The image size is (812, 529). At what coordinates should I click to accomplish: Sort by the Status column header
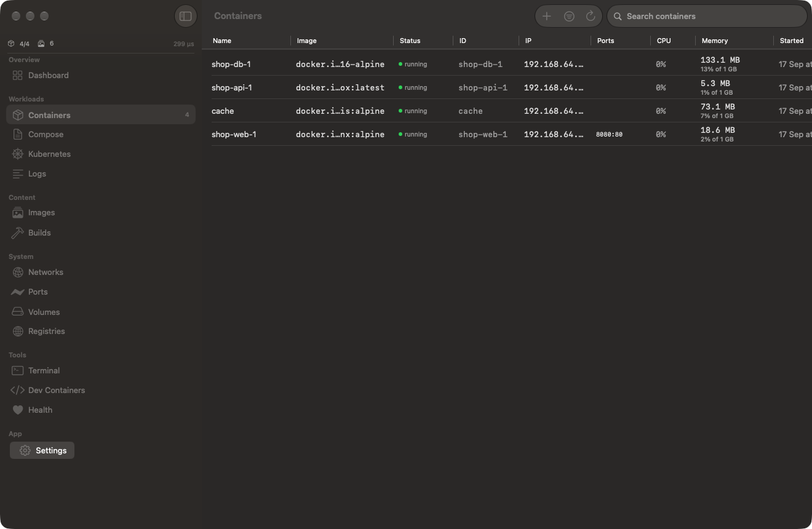(410, 41)
